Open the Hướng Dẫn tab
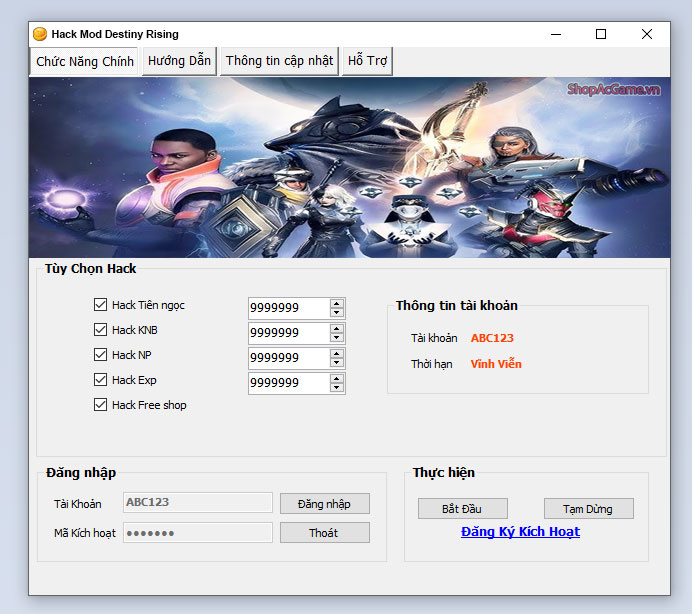The image size is (693, 616). 179,61
